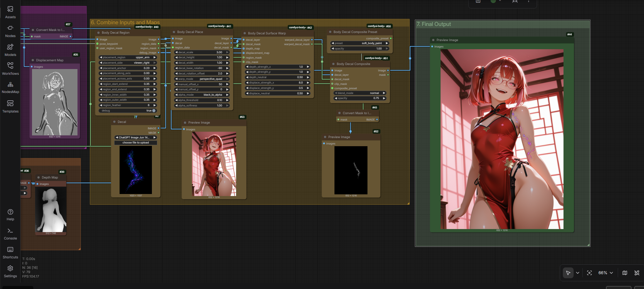Image resolution: width=644 pixels, height=289 pixels.
Task: Open the blend_mode normal combo
Action: point(360,93)
